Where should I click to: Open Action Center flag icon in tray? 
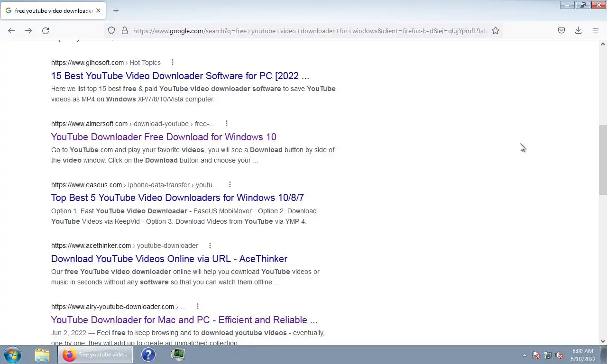(x=536, y=355)
